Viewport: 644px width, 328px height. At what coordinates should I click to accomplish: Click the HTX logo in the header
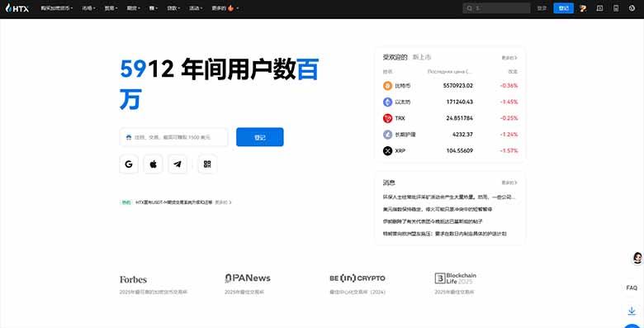(x=17, y=7)
